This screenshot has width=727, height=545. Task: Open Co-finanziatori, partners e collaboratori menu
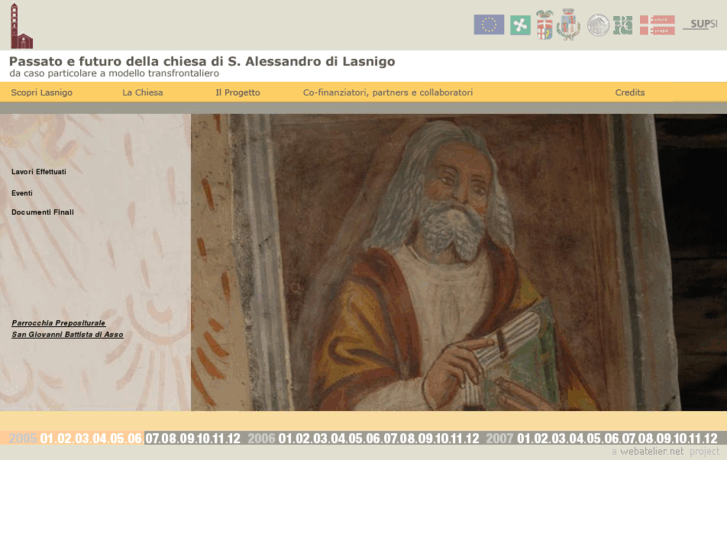click(x=388, y=92)
